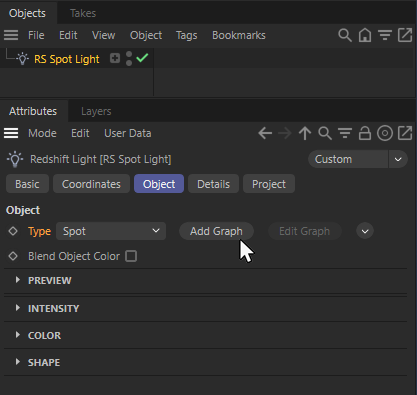
Task: Click the Objects manager search icon
Action: pyautogui.click(x=345, y=35)
